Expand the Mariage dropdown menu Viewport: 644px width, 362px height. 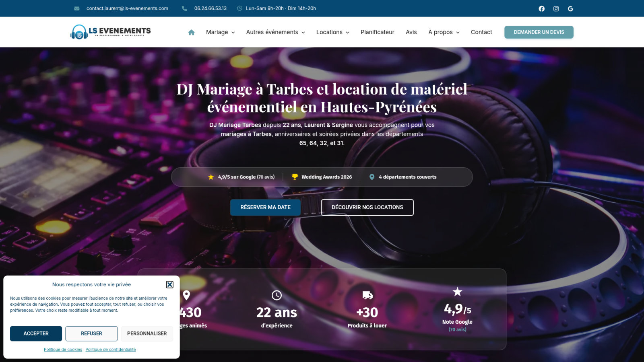click(220, 32)
